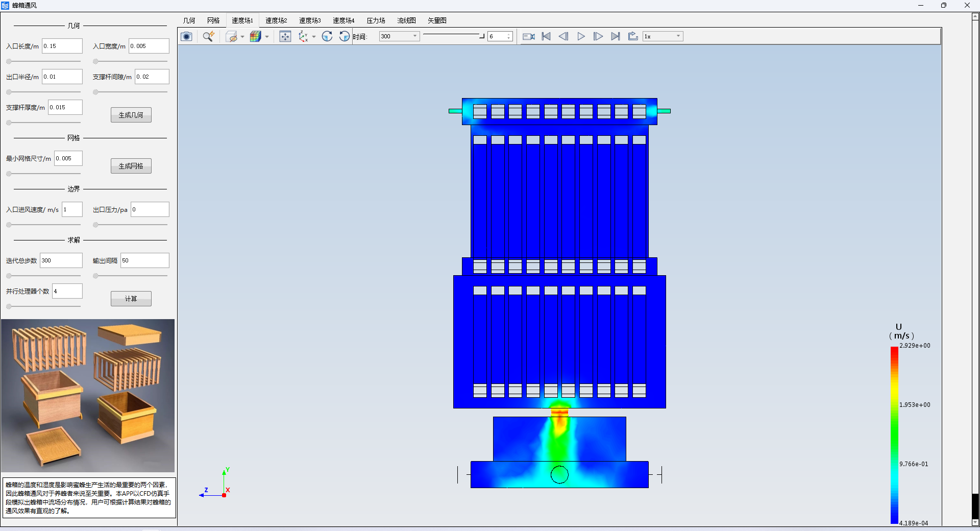Click the 支撑杆间隙/m input field
The height and width of the screenshot is (531, 980).
[x=152, y=77]
